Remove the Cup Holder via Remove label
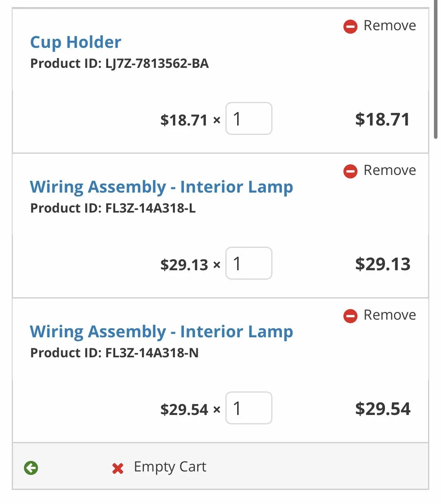Screen dimensions: 441x504 (390, 25)
